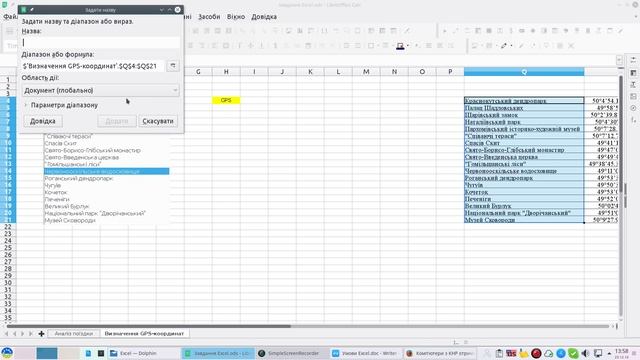Screen dimensions: 640x360
Task: Open the Область дії scope dropdown
Action: 100,90
